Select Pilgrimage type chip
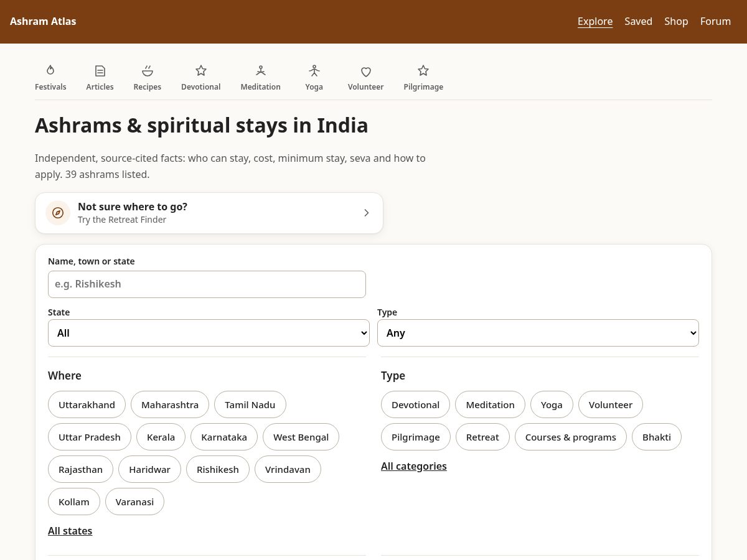 point(416,437)
